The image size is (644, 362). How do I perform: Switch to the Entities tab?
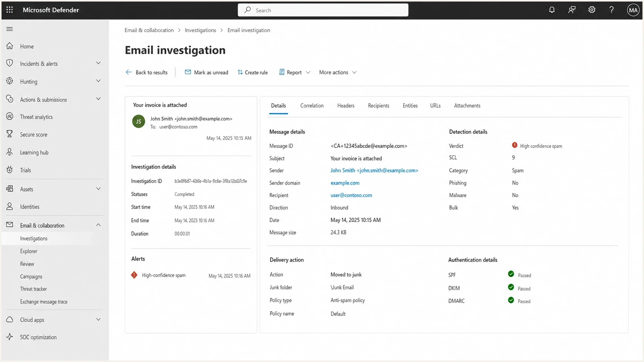[x=410, y=106]
